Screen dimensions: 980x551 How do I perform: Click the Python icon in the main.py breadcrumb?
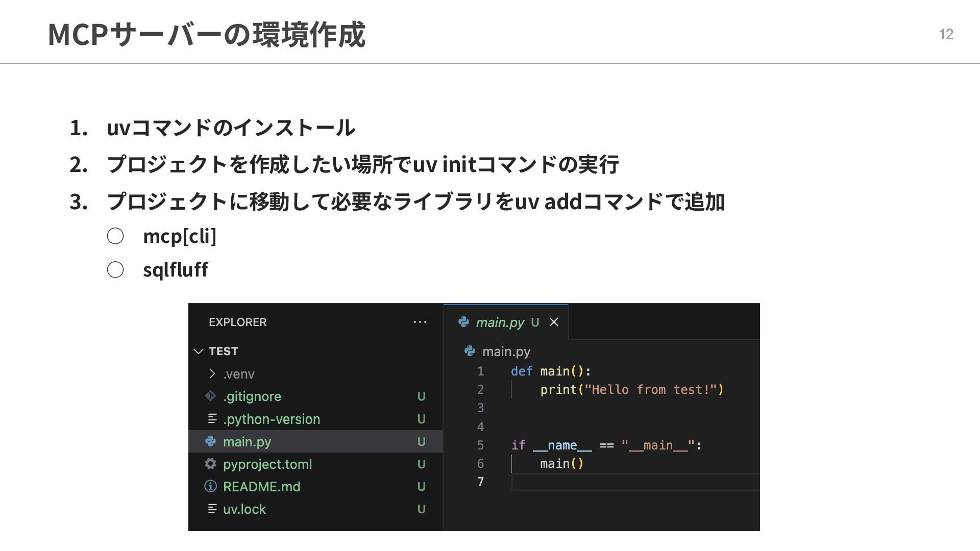point(470,351)
